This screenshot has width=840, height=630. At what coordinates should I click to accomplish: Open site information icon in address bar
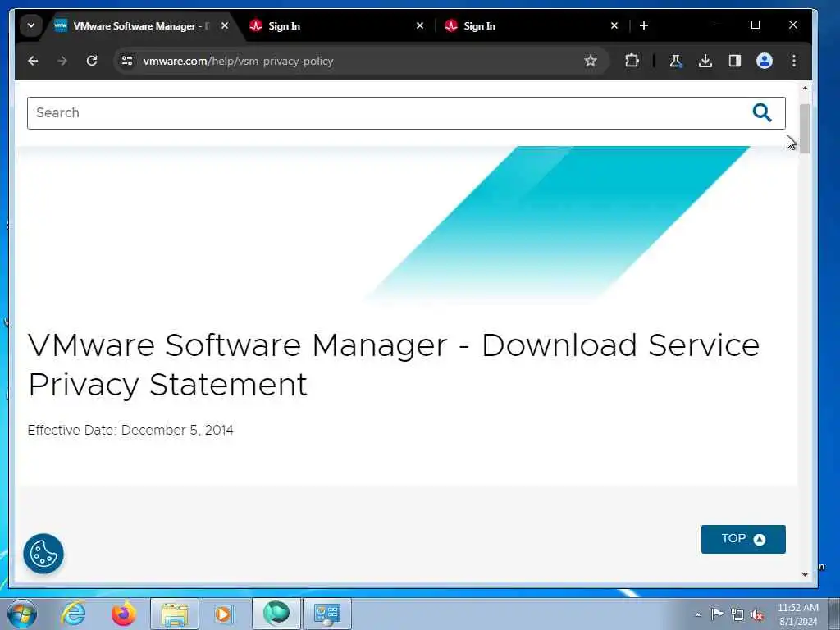pos(127,61)
